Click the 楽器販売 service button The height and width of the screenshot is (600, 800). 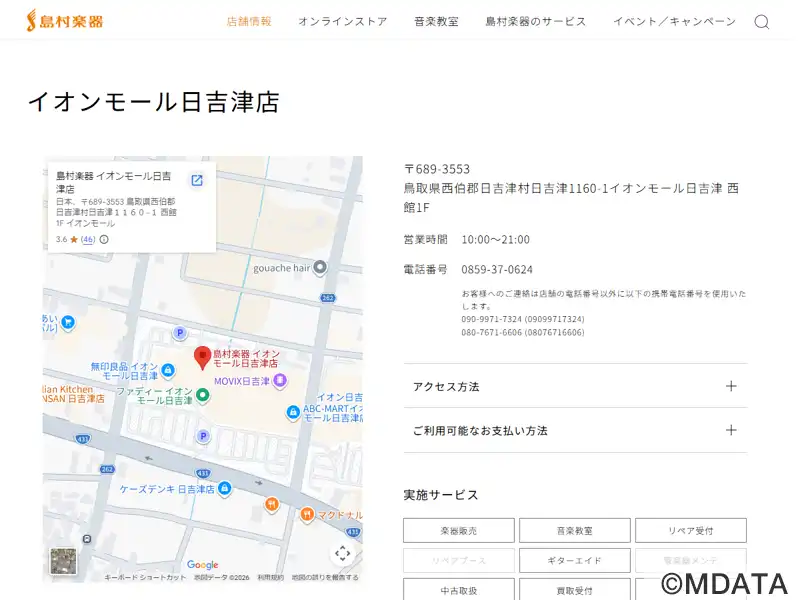(459, 531)
